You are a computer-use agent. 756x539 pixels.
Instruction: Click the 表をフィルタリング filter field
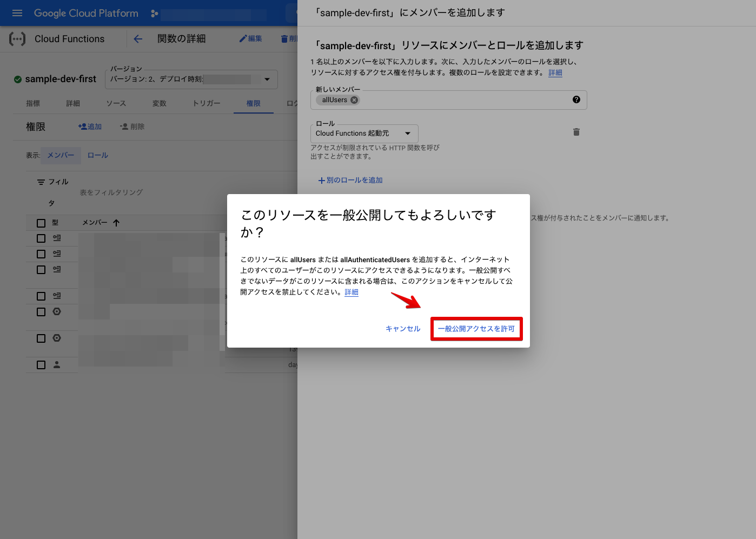click(x=111, y=192)
